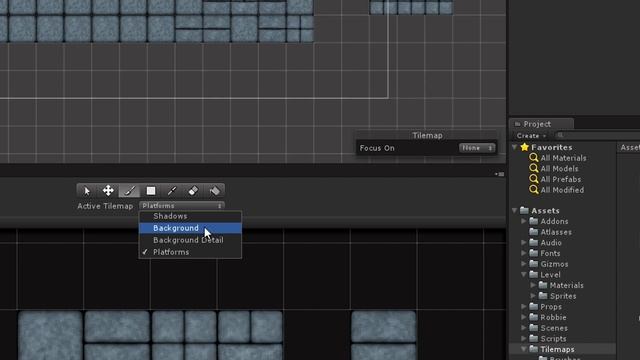Click the Tilemap overlay header
Viewport: 640px width, 360px height.
click(x=427, y=136)
